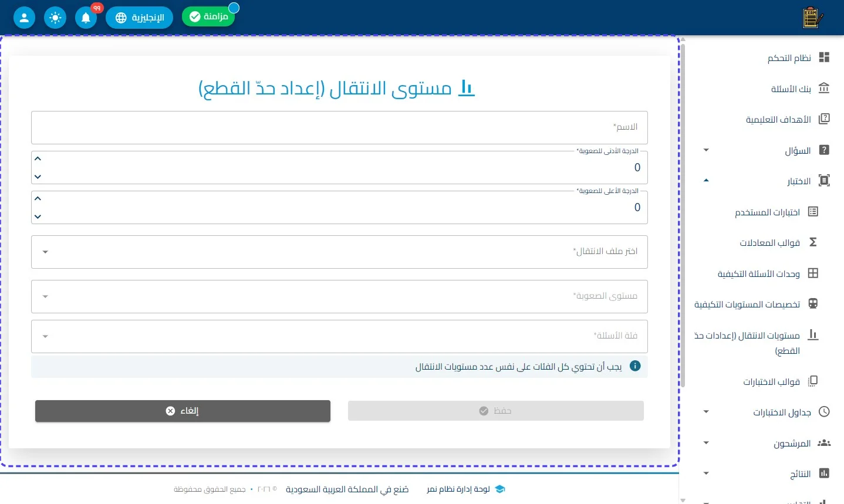Screen dimensions: 844x504
Task: Decrease الدرجة الأدنى للصعوبة value
Action: (38, 177)
